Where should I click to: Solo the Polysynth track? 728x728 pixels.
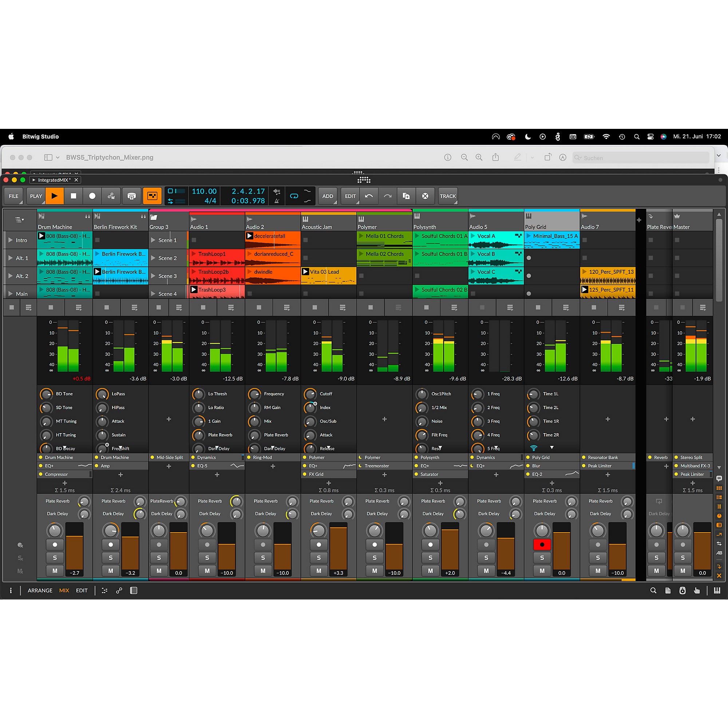point(430,558)
